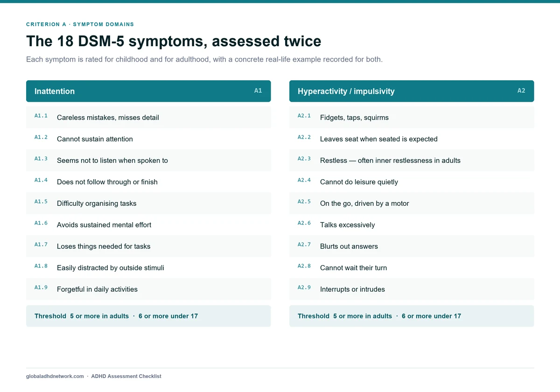The height and width of the screenshot is (392, 560).
Task: Click the Hyperactivity / impulsivity header
Action: click(412, 91)
